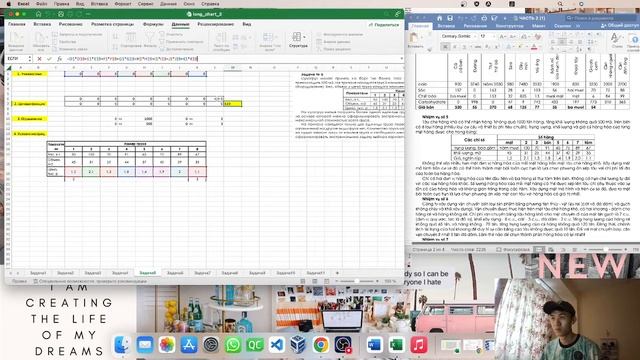This screenshot has height=360, width=640.
Task: Open App Store from the Dock
Action: (x=189, y=345)
